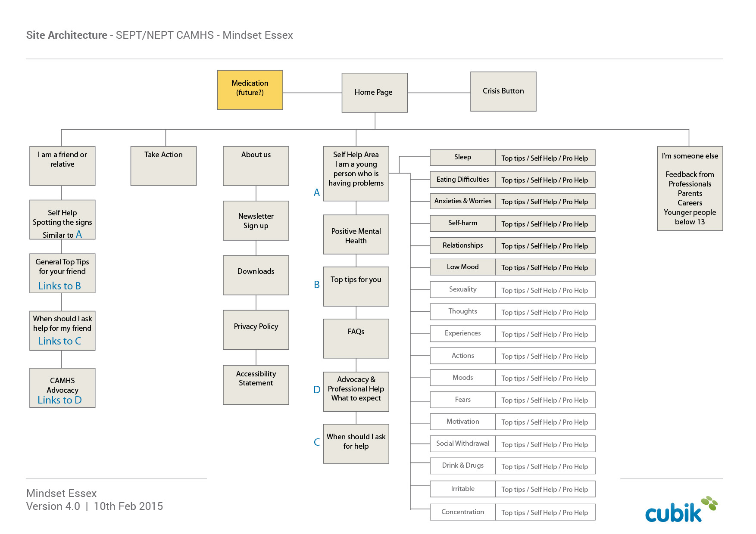Select the Irritable topic cell
The width and height of the screenshot is (756, 534).
463,489
